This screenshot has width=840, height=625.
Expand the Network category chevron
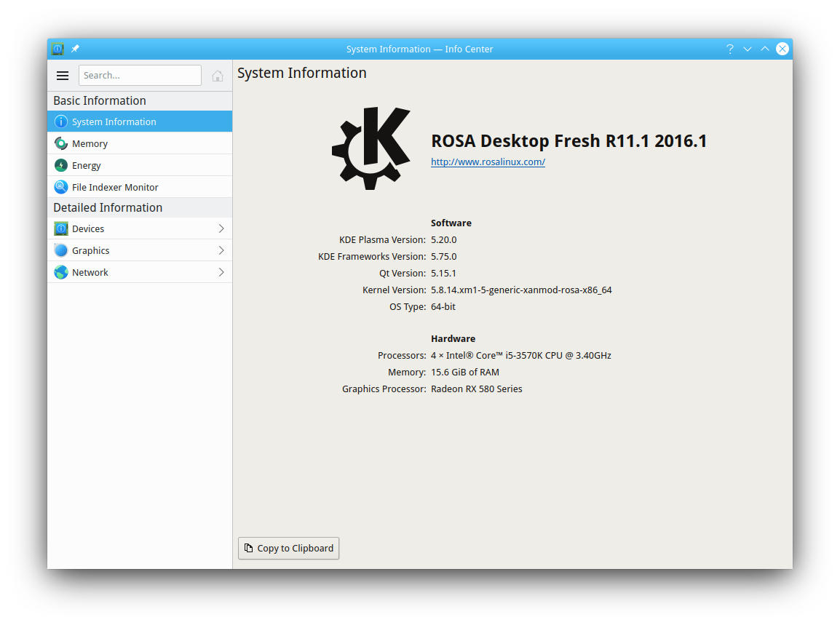221,272
